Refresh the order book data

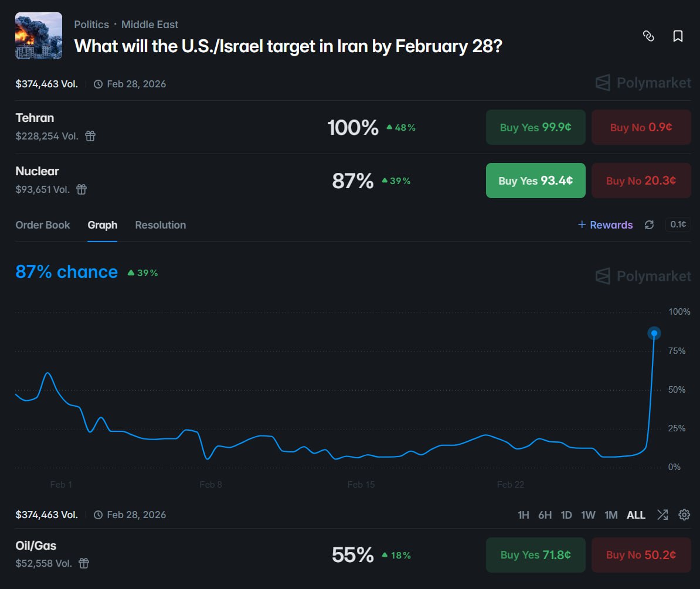tap(649, 224)
